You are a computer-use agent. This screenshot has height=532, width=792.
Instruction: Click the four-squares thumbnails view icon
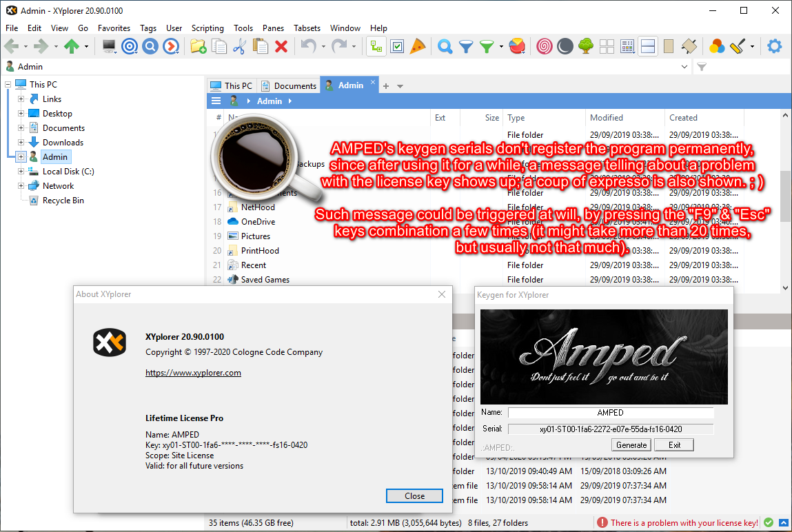[x=607, y=46]
